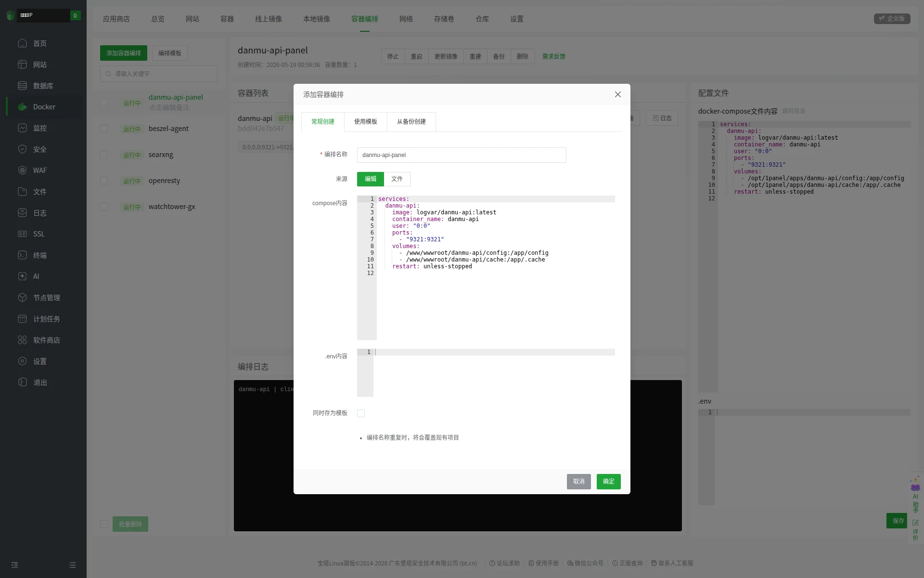The image size is (924, 578).
Task: Open the 文件 folder icon
Action: click(22, 192)
